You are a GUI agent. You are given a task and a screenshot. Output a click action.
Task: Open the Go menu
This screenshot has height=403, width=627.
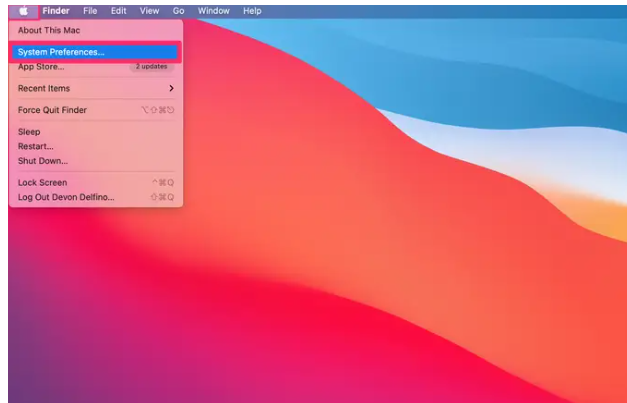coord(178,11)
